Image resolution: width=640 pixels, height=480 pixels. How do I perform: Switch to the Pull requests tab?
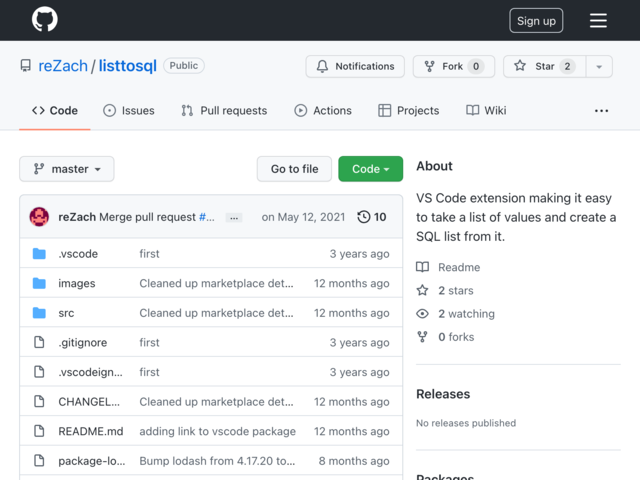224,111
